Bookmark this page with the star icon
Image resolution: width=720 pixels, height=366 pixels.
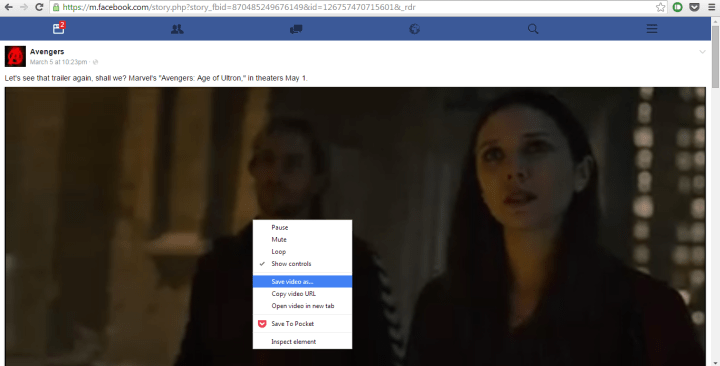pyautogui.click(x=660, y=7)
